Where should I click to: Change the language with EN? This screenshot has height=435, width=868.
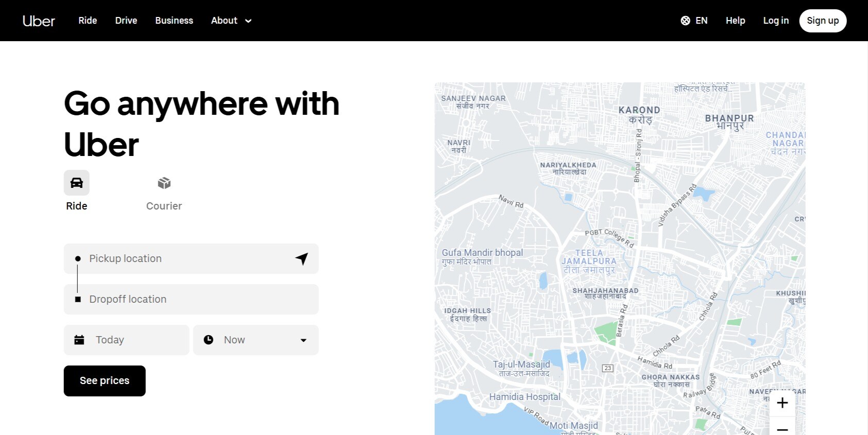coord(702,21)
